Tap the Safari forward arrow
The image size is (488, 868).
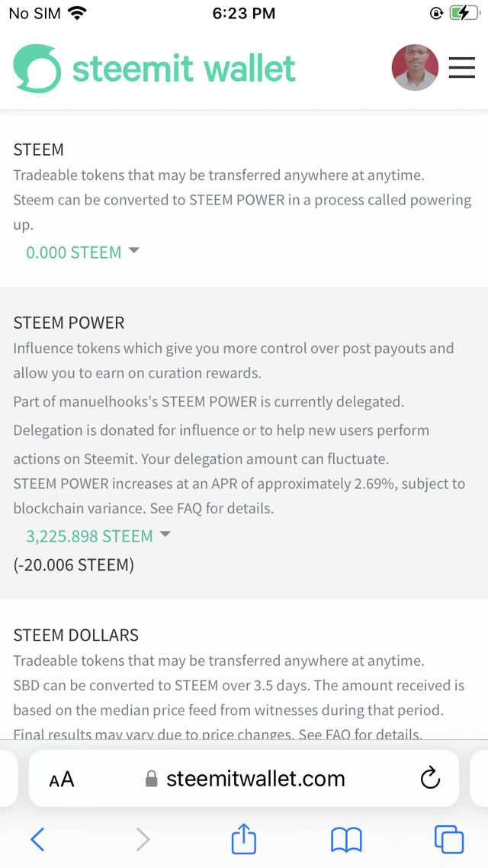(143, 840)
